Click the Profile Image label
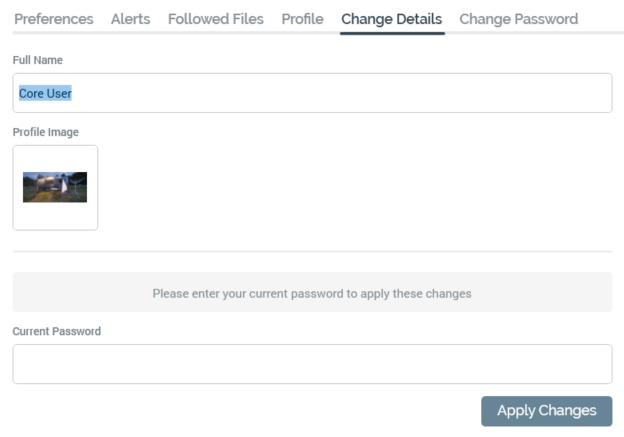 45,132
